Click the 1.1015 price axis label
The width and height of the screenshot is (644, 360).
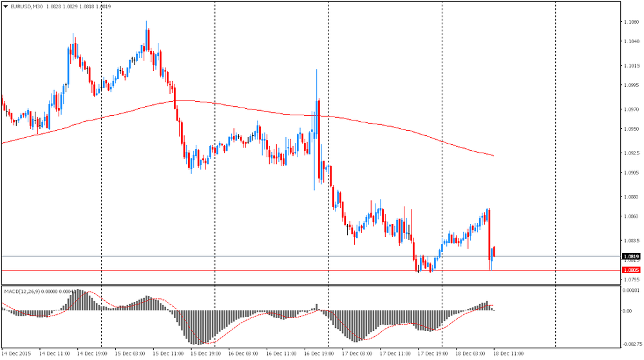point(631,66)
